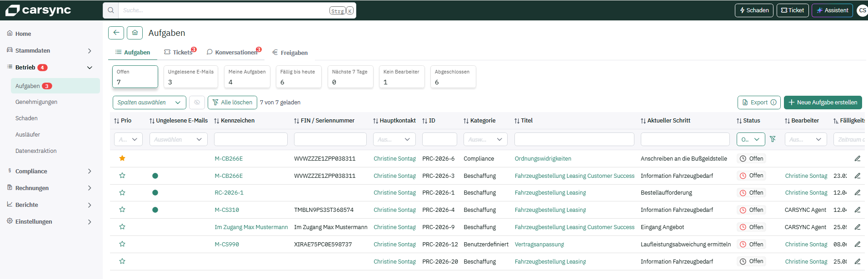This screenshot has width=868, height=279.
Task: Open home via the house icon button
Action: (x=135, y=33)
